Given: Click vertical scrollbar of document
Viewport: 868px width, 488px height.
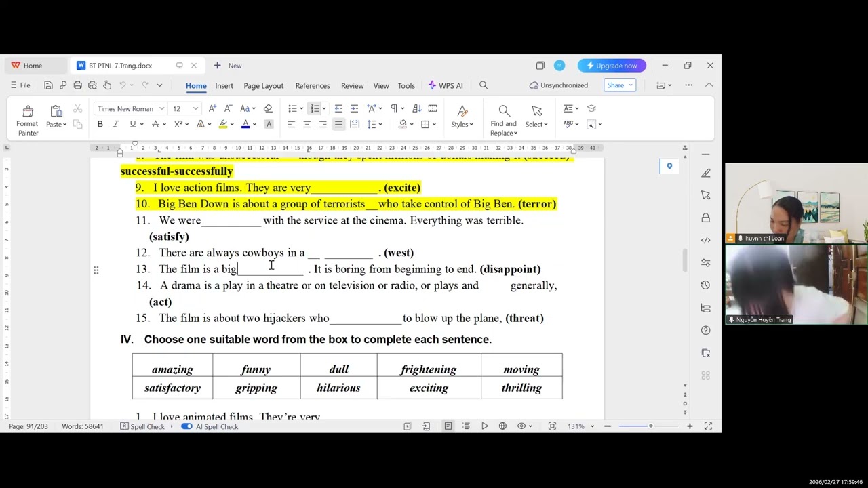Looking at the screenshot, I should pyautogui.click(x=684, y=260).
